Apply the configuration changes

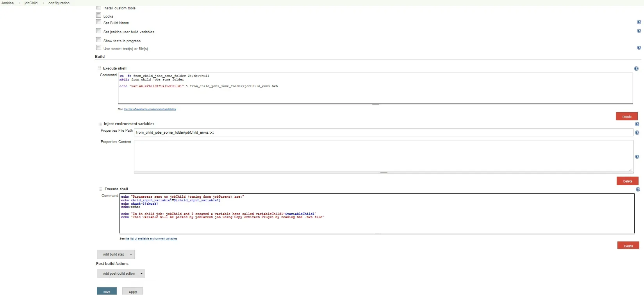133,291
